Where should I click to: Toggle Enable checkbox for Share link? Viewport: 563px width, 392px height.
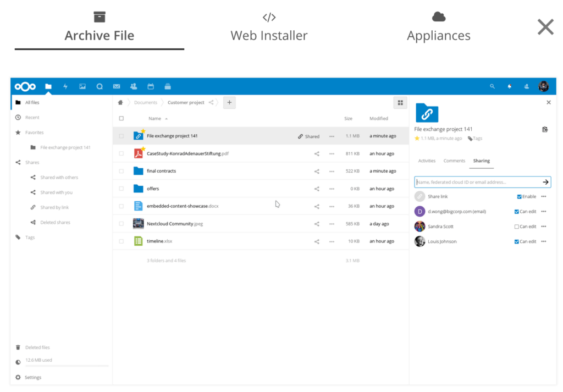pyautogui.click(x=520, y=196)
